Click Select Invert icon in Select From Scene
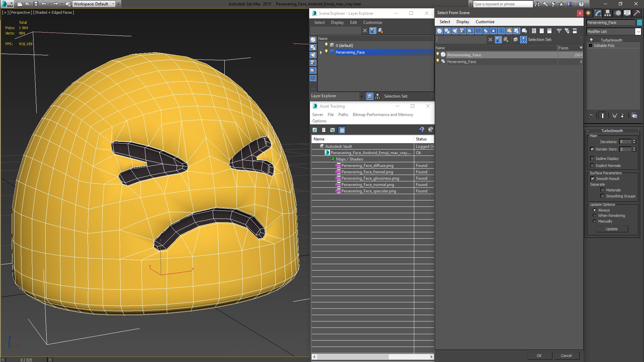Viewport: 644px width, 362px height. 549,31
